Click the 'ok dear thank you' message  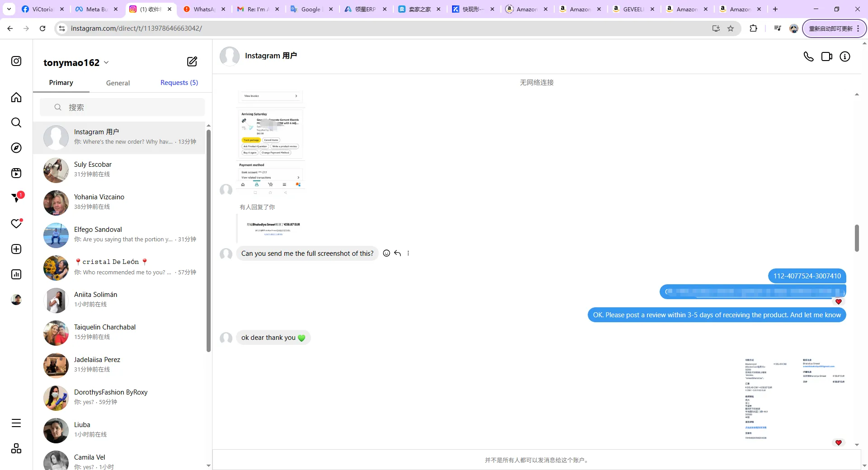(x=273, y=338)
